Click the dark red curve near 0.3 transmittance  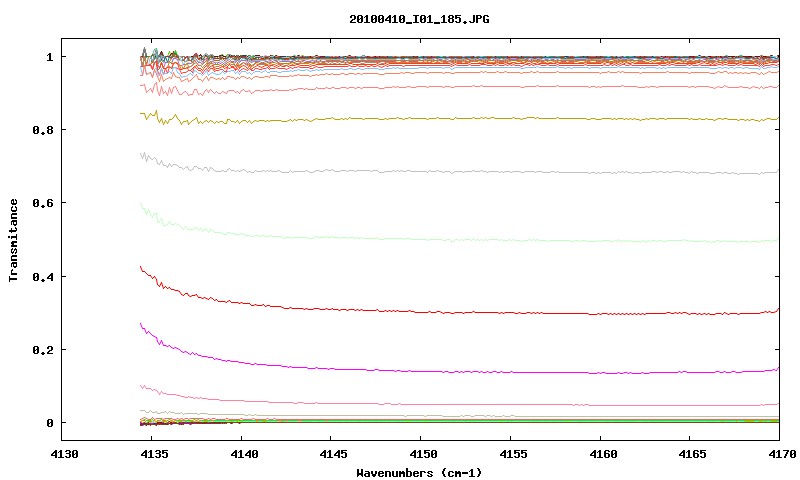[459, 312]
